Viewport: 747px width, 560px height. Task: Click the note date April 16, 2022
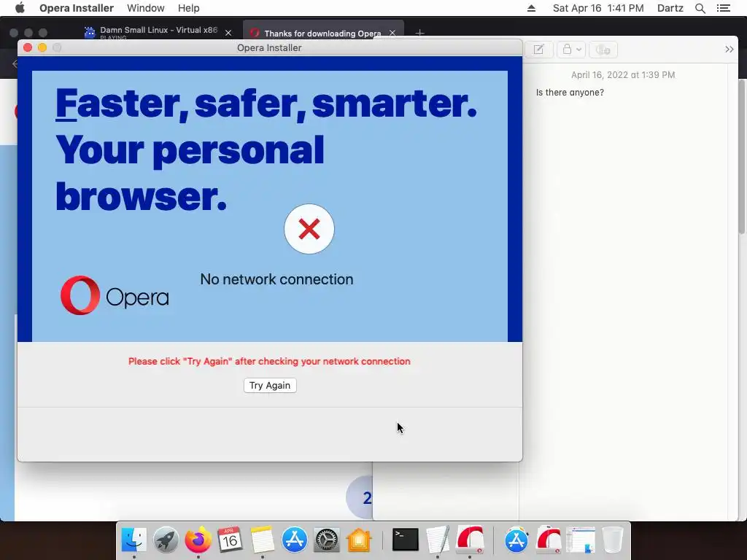(x=623, y=75)
